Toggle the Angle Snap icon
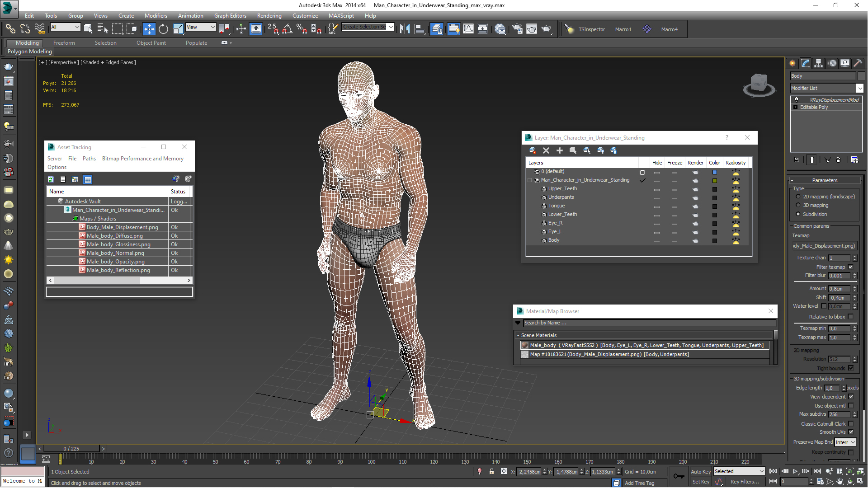868x488 pixels. pyautogui.click(x=287, y=29)
